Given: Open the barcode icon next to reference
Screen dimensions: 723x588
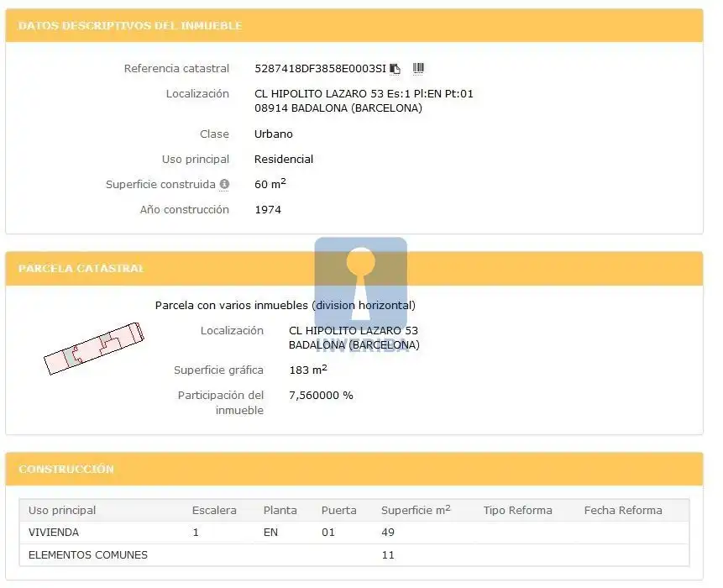Looking at the screenshot, I should [418, 68].
